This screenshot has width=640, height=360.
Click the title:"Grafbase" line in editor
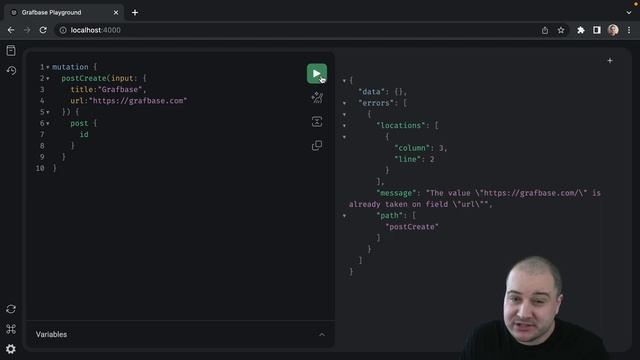[x=108, y=89]
